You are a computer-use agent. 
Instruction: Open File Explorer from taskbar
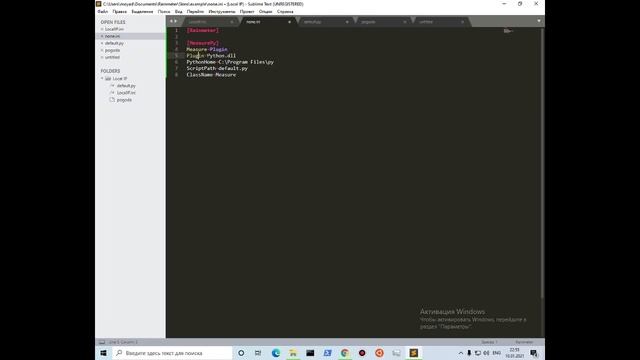tap(293, 353)
